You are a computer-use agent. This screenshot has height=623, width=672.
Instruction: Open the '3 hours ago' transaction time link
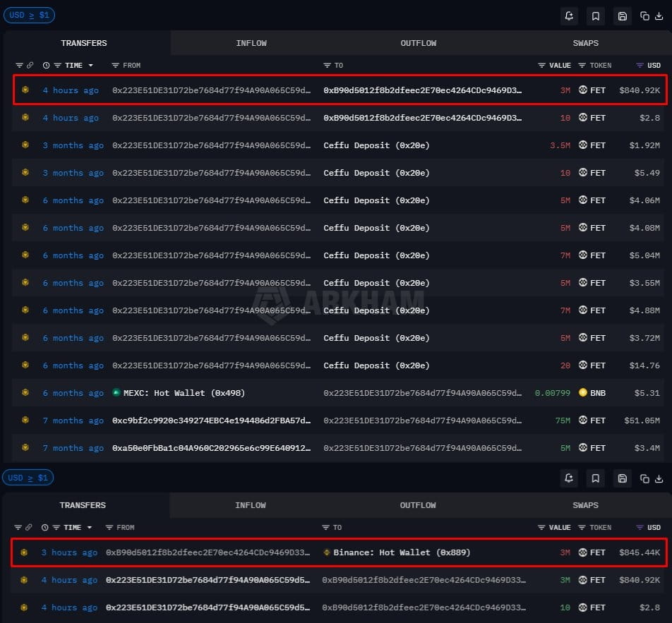point(69,552)
